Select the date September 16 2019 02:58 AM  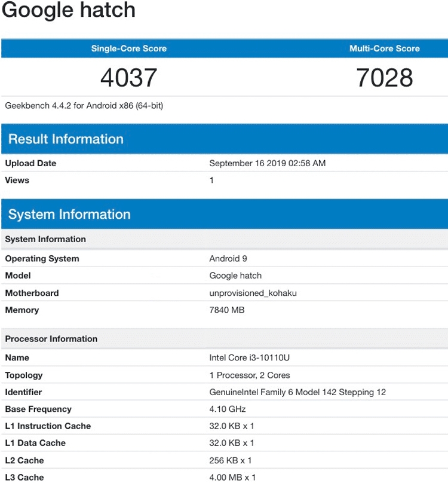[268, 163]
